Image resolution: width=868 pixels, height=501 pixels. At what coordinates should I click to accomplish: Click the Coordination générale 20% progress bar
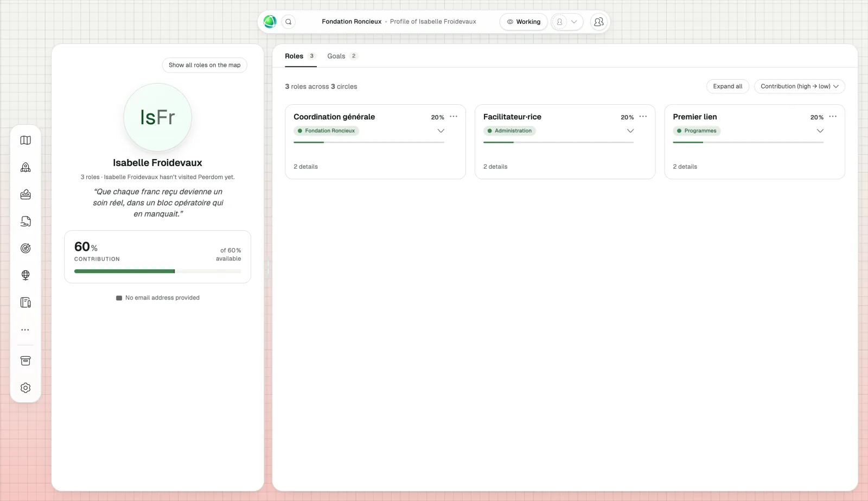[x=369, y=142]
